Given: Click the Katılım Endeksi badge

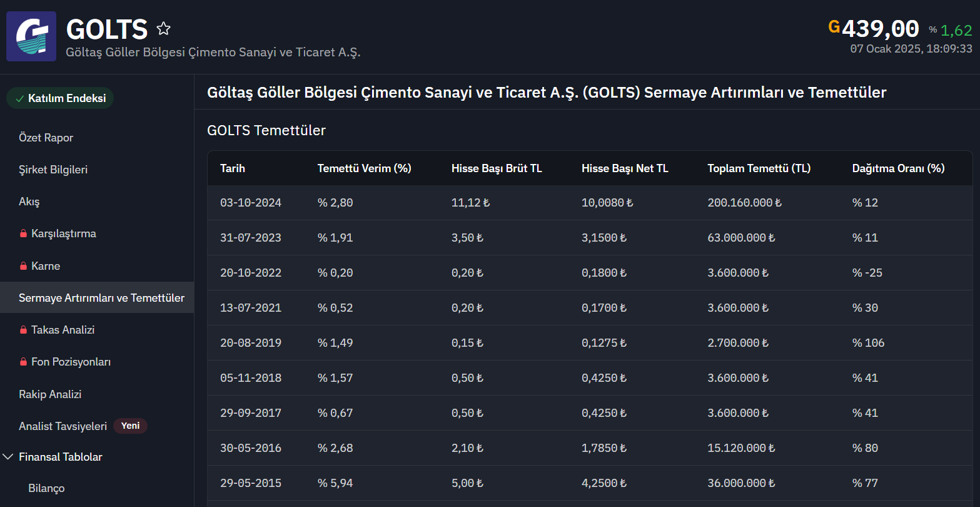Looking at the screenshot, I should (60, 98).
